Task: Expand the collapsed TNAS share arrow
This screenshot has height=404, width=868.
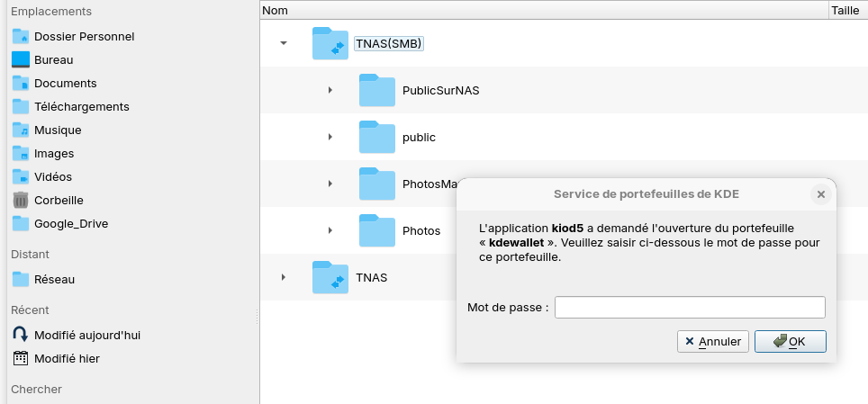Action: pos(284,277)
